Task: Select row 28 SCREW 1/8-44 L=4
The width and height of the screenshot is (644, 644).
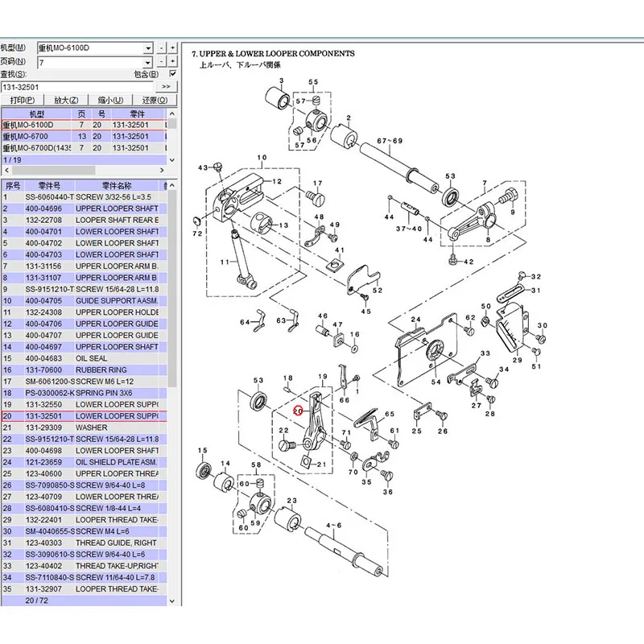Action: 84,509
